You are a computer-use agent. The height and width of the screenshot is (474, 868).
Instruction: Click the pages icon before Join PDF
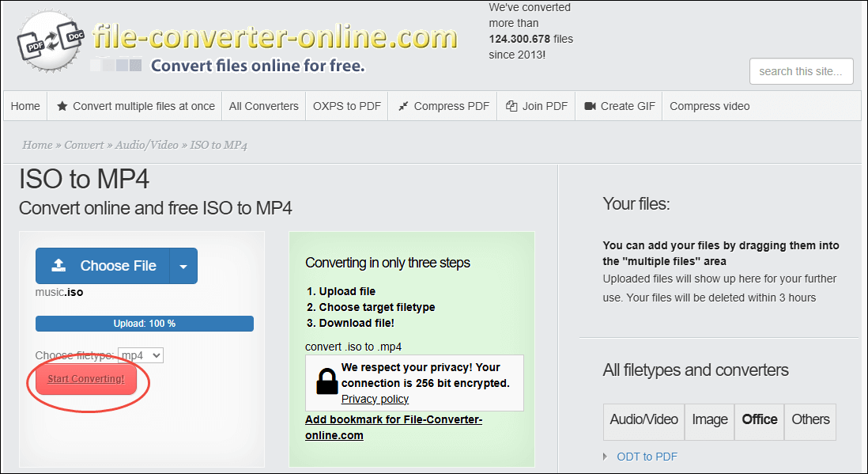(x=511, y=106)
